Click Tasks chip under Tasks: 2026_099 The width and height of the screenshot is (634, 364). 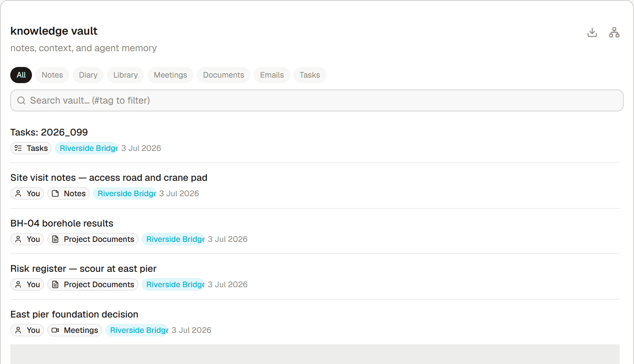click(x=31, y=148)
